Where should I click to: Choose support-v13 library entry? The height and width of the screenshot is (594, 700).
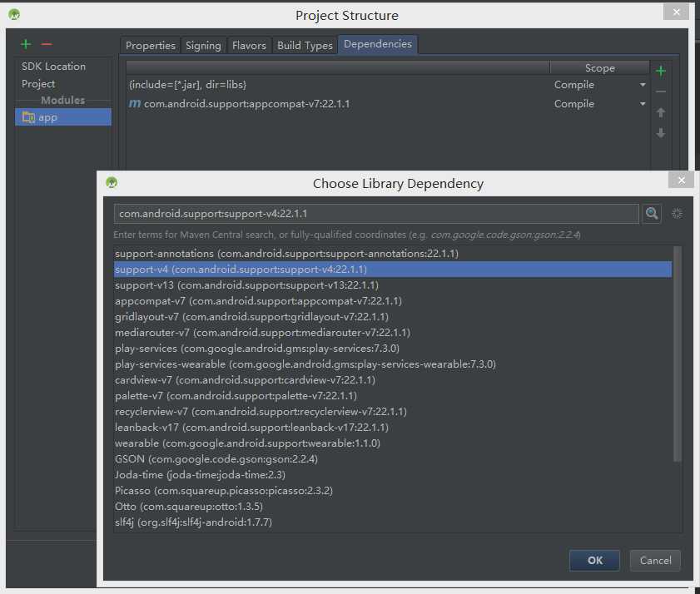(393, 285)
